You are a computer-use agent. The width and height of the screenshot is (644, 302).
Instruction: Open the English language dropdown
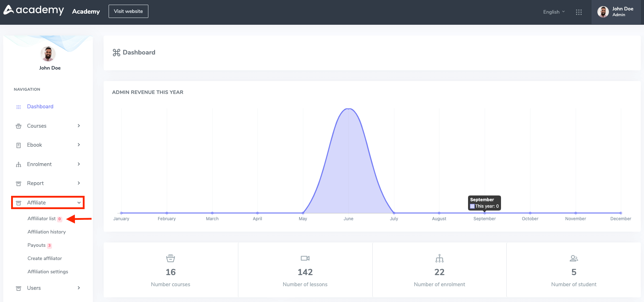(x=554, y=12)
